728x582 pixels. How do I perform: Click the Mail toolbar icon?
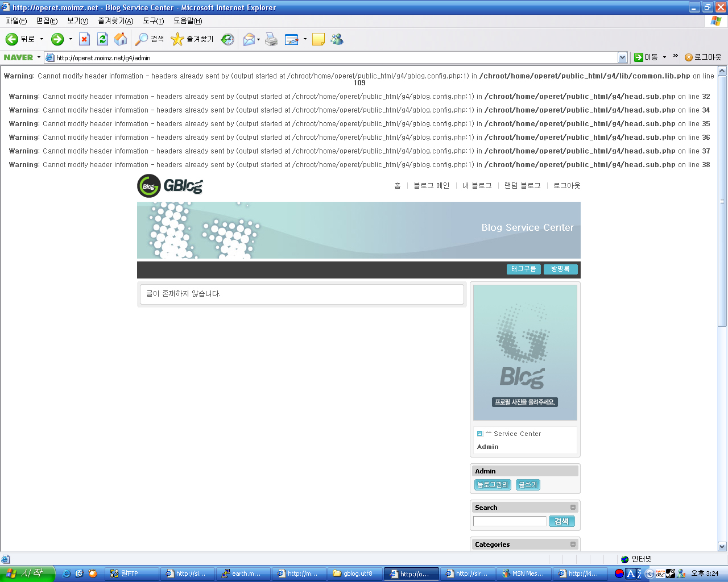click(x=249, y=39)
